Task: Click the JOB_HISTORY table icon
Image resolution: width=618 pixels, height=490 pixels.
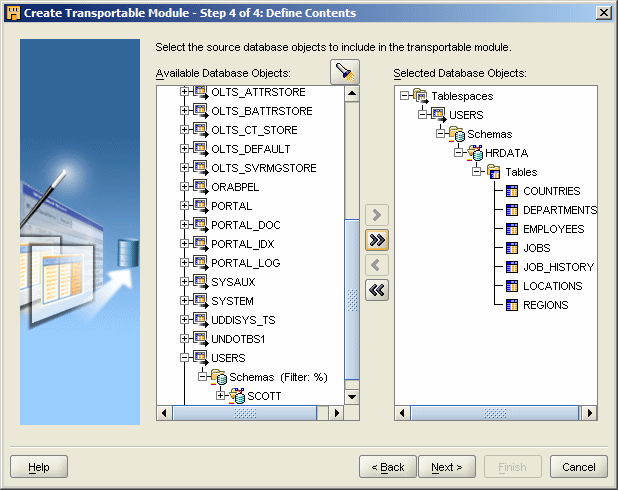Action: [512, 267]
